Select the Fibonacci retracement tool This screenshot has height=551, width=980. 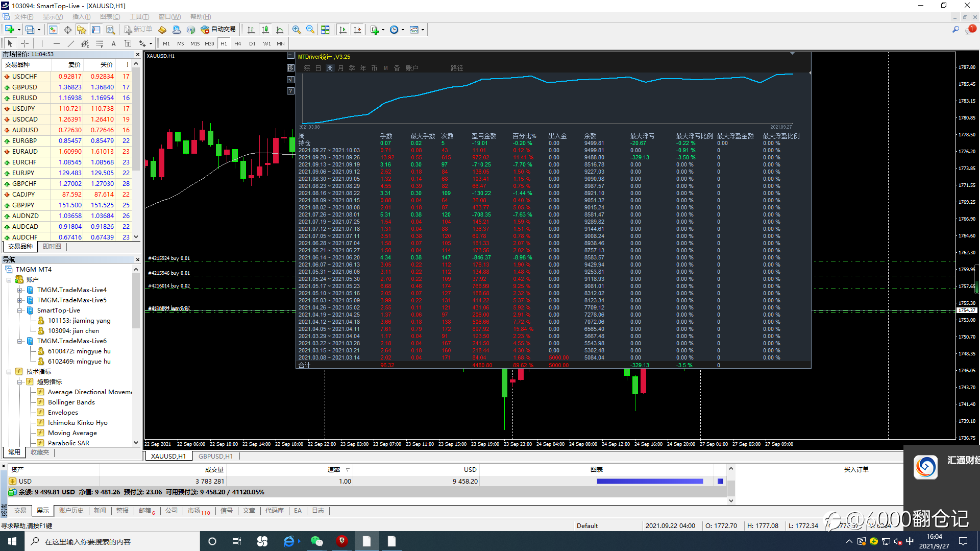point(100,44)
